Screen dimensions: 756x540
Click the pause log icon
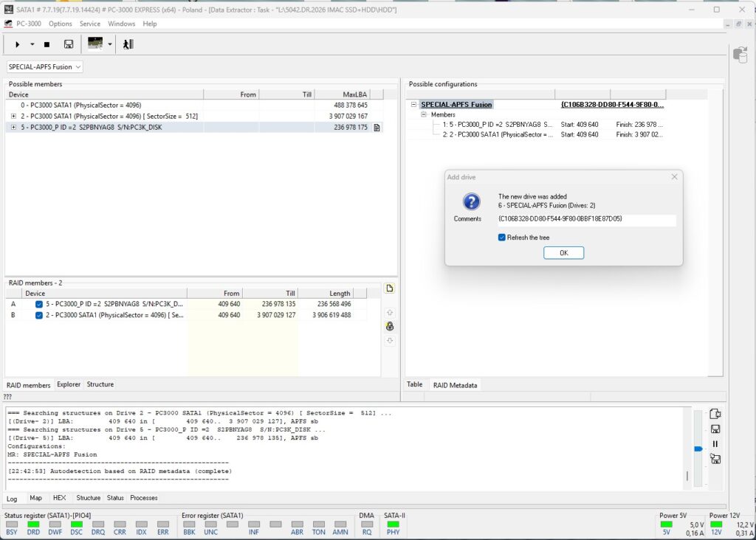tap(715, 444)
